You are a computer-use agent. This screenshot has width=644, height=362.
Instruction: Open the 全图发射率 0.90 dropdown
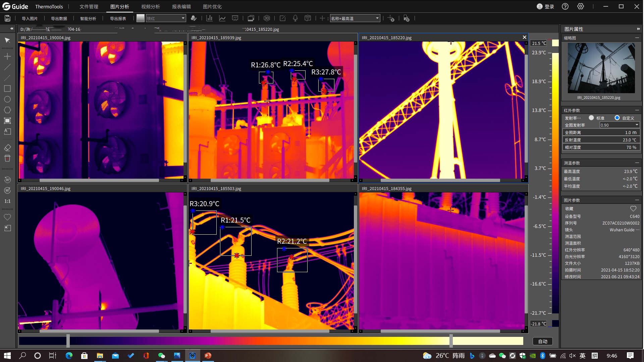(620, 125)
